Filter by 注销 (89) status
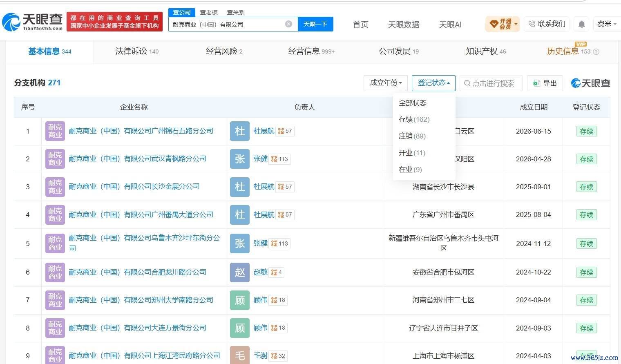Image resolution: width=621 pixels, height=364 pixels. 412,136
